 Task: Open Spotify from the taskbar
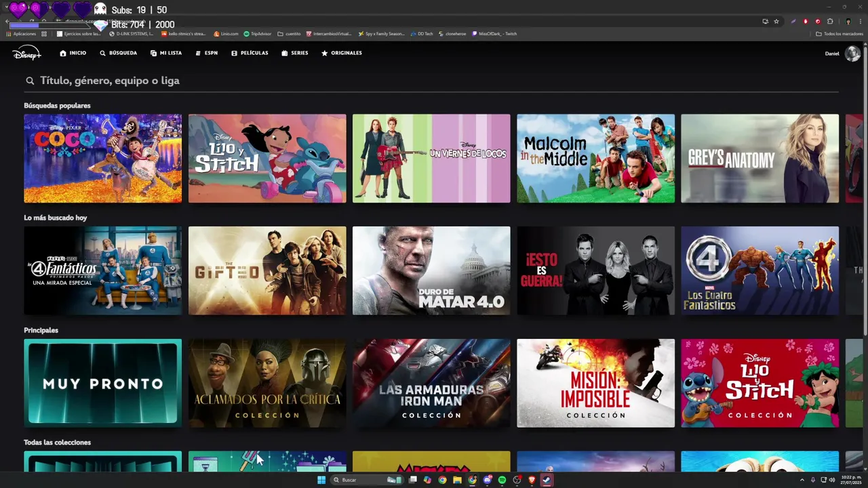(502, 480)
